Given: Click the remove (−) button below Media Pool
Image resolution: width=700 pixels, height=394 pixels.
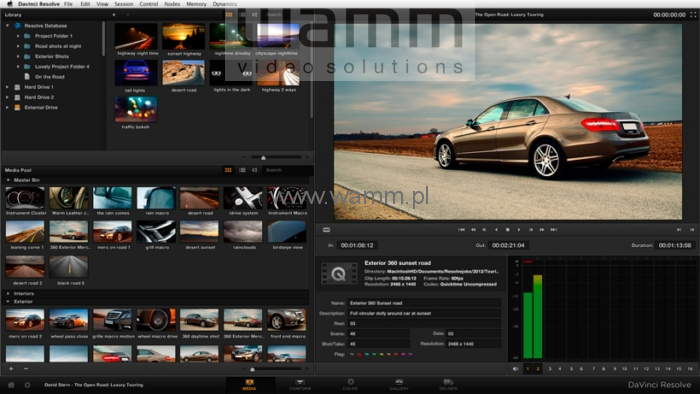Looking at the screenshot, I should coord(26,369).
